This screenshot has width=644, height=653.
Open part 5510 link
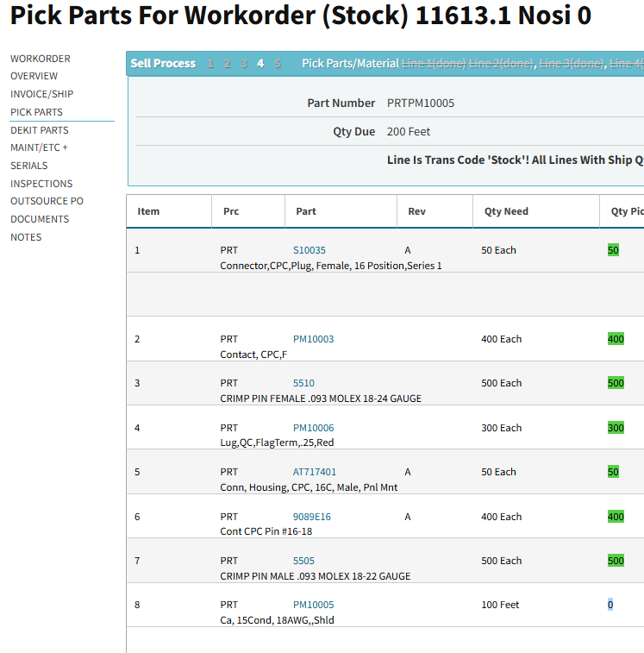[303, 383]
